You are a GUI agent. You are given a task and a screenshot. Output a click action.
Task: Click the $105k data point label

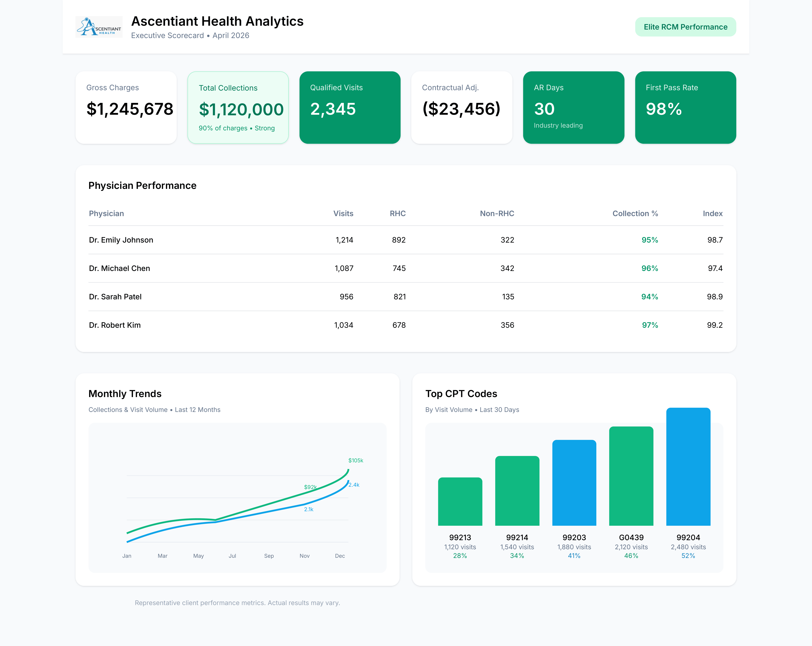pos(356,460)
